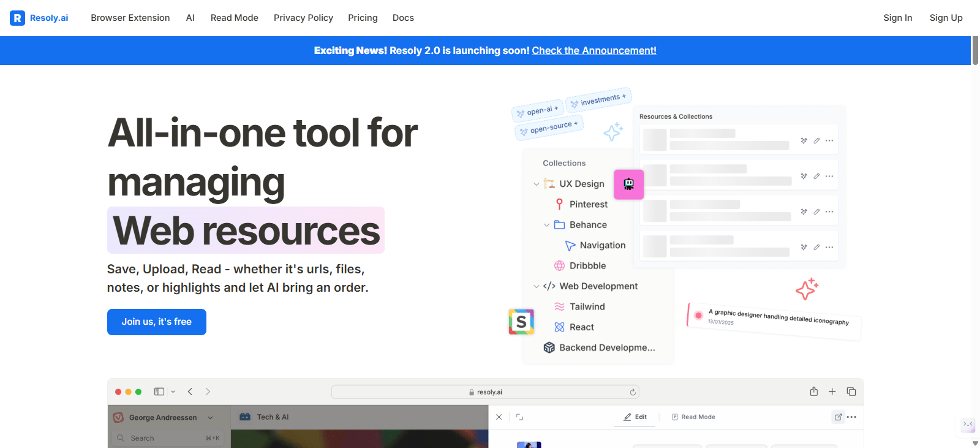The height and width of the screenshot is (448, 980).
Task: Click the Resoly.ai logo icon
Action: point(17,18)
